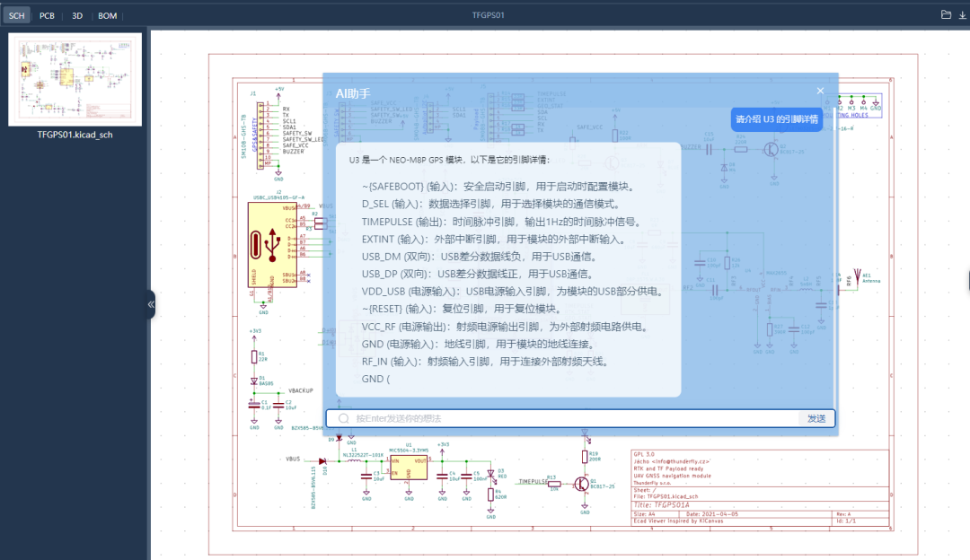Click the TFGPS01 title text
This screenshot has width=970, height=560.
coord(488,15)
